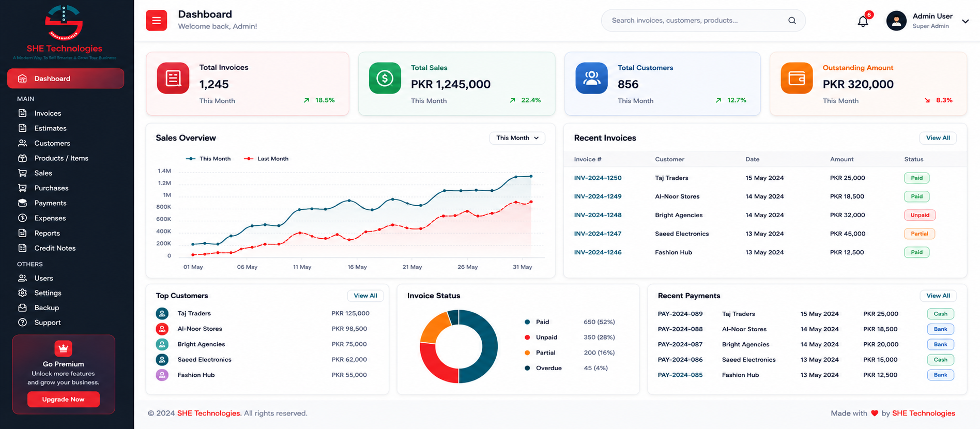Viewport: 980px width, 429px height.
Task: Click the green Total Sales dollar icon
Action: [385, 78]
